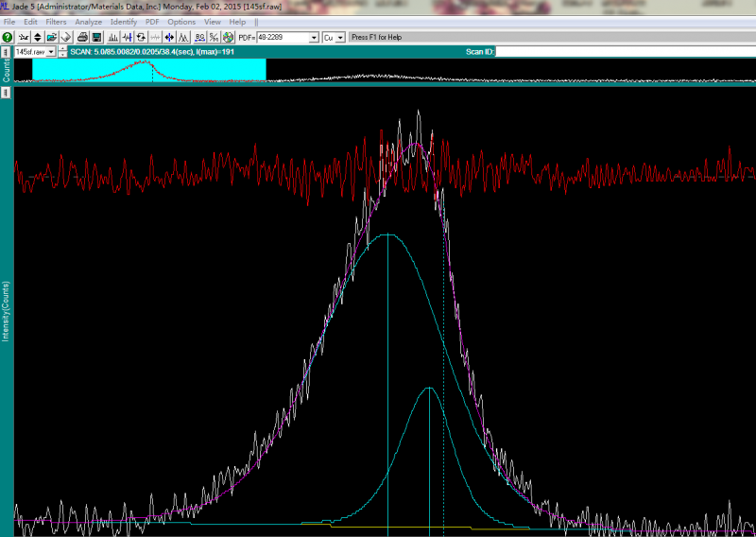Image resolution: width=756 pixels, height=537 pixels.
Task: Click the cyan zoom window in overview strip
Action: click(x=148, y=70)
